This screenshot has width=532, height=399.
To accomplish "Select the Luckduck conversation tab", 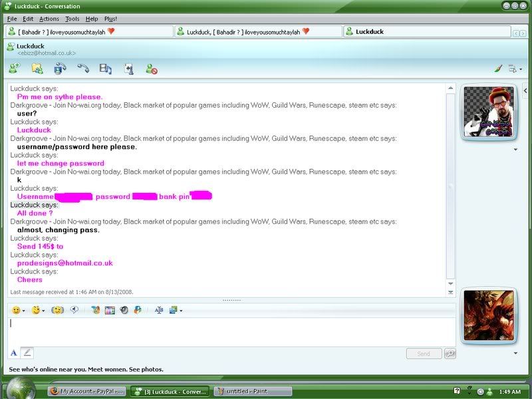I will (x=427, y=32).
